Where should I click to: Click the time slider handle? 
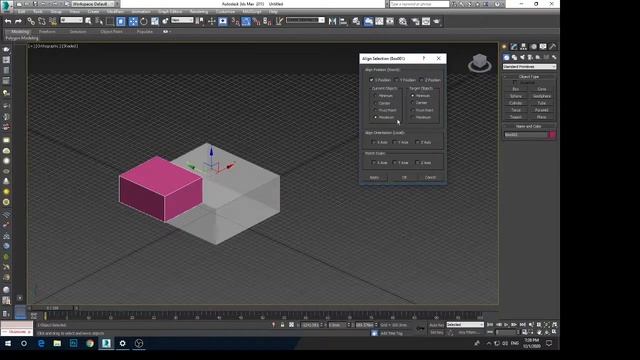pos(52,308)
